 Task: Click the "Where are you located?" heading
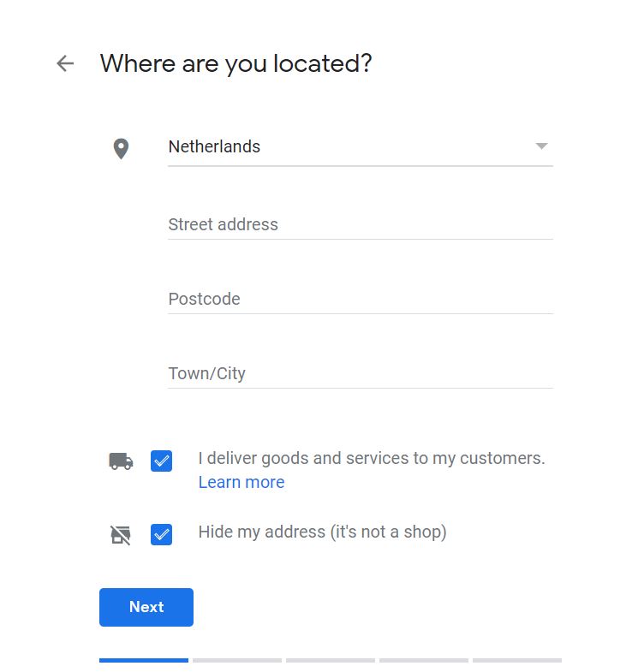pyautogui.click(x=235, y=63)
